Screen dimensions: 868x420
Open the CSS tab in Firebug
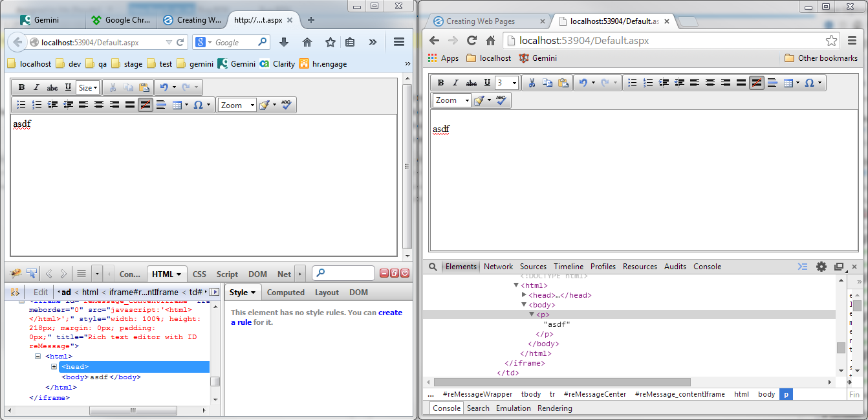(x=199, y=274)
